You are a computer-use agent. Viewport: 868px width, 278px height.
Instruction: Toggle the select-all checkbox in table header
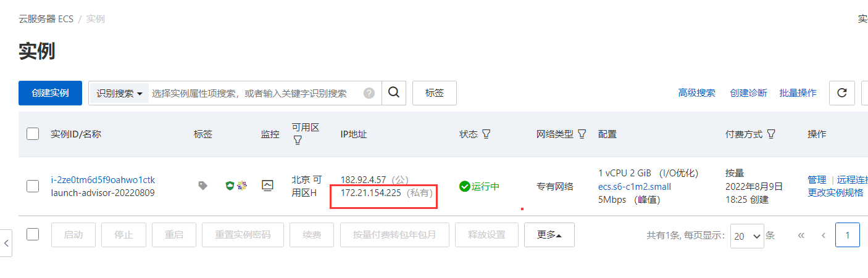33,134
